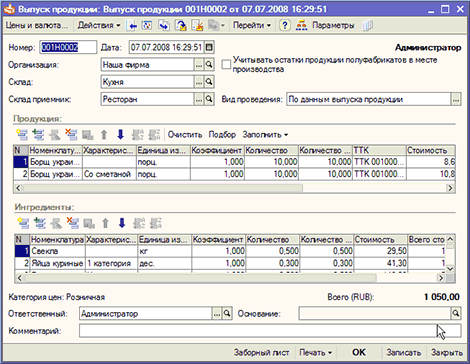This screenshot has width=470, height=364.
Task: Move Продукция row down with blue arrow
Action: pos(121,135)
